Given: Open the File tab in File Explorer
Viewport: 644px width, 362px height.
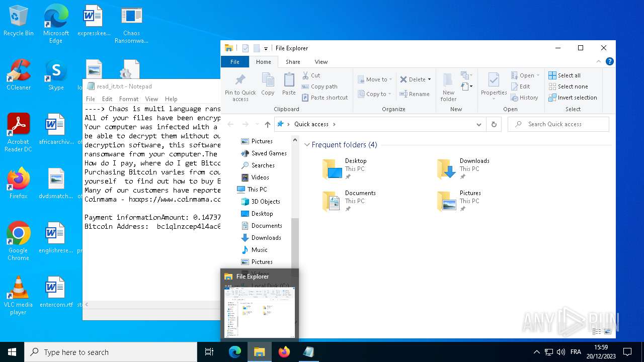Looking at the screenshot, I should coord(235,62).
